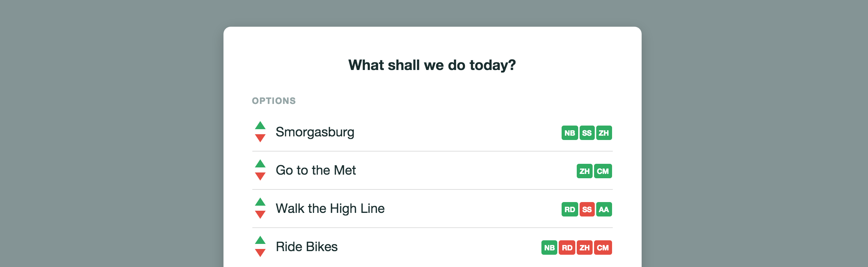Downvote the Ride Bikes option

click(x=260, y=253)
